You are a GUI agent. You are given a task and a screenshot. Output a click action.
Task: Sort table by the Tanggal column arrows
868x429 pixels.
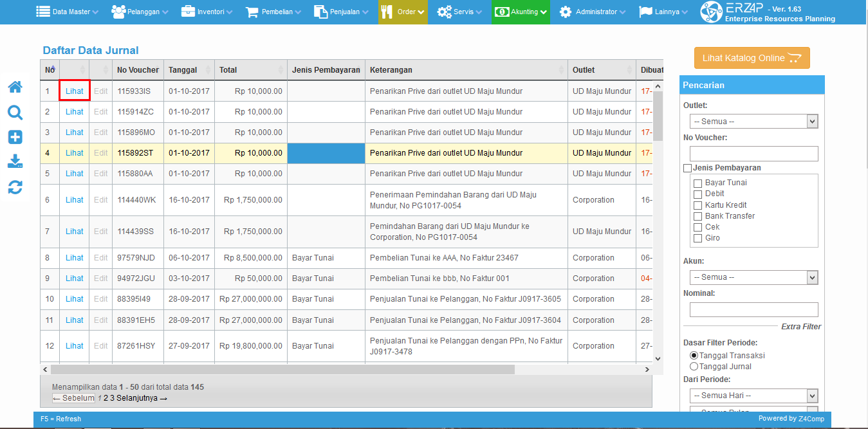click(x=208, y=69)
